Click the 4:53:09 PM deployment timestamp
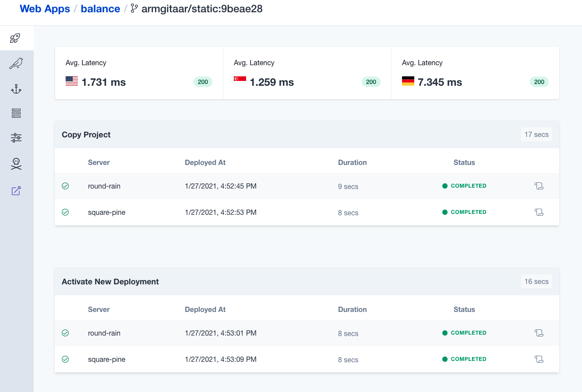The image size is (582, 392). click(221, 359)
